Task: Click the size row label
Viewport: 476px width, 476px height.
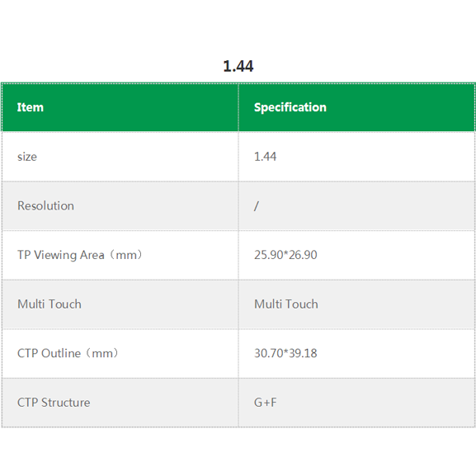Action: pos(27,157)
